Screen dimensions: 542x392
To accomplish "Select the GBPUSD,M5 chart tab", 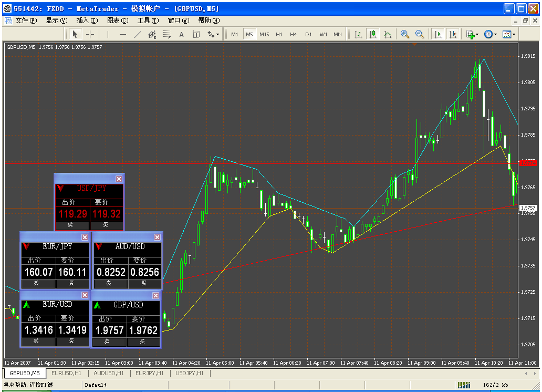I will (x=25, y=373).
